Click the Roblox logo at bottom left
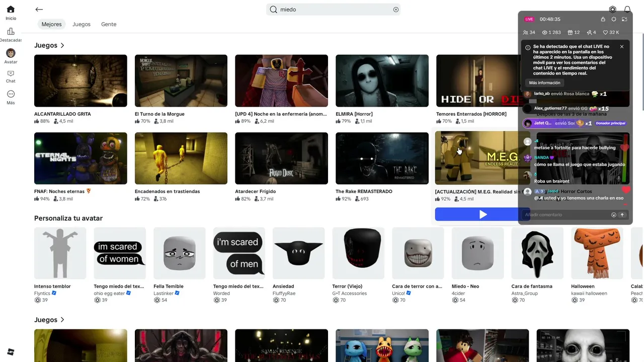Viewport: 644px width, 362px height. click(x=11, y=352)
